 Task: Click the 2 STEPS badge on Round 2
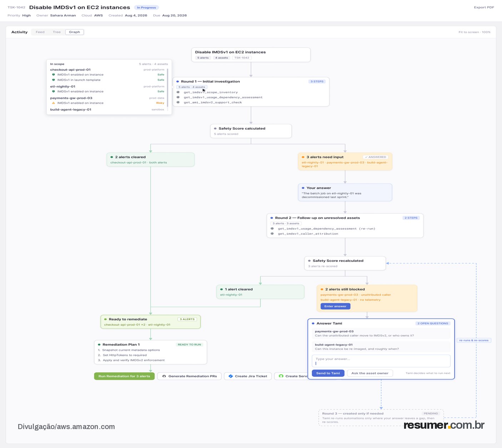pos(411,218)
